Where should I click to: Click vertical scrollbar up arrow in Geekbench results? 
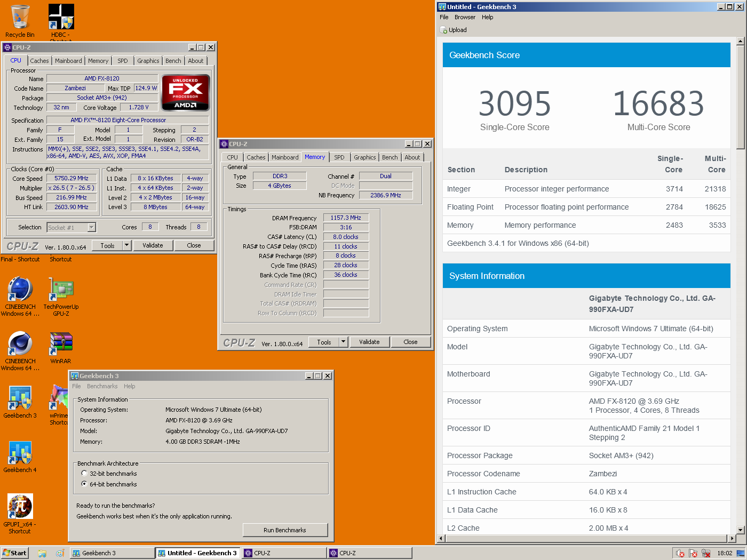point(740,41)
